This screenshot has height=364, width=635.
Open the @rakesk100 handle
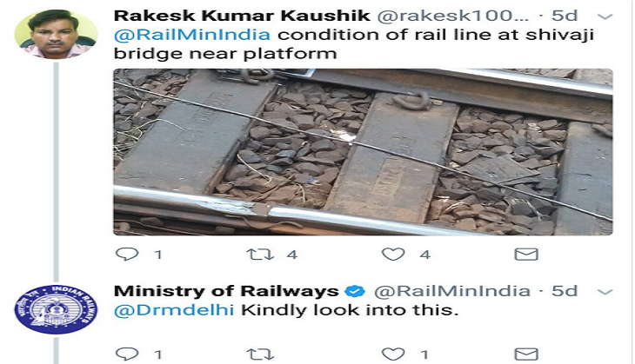tap(453, 16)
